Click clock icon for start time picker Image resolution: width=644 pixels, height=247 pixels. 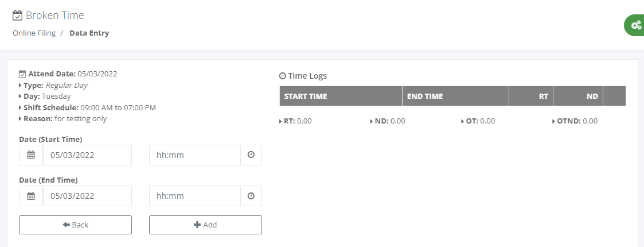(251, 155)
